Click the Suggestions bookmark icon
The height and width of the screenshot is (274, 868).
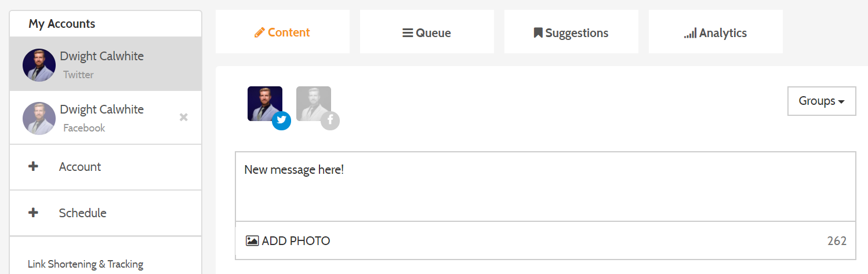click(x=538, y=33)
